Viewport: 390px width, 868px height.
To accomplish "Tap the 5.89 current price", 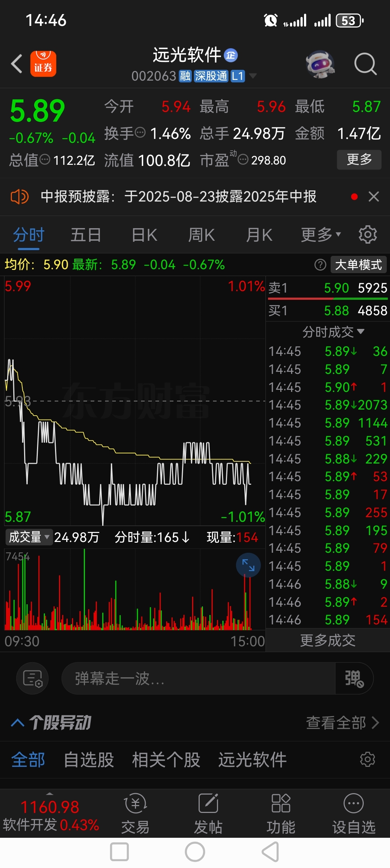I will click(37, 111).
